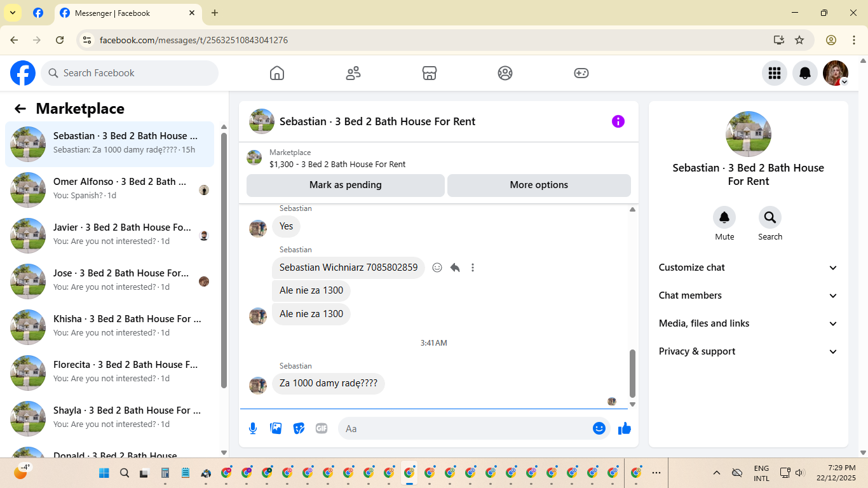Click the Search Facebook field
The width and height of the screenshot is (868, 488).
click(130, 73)
